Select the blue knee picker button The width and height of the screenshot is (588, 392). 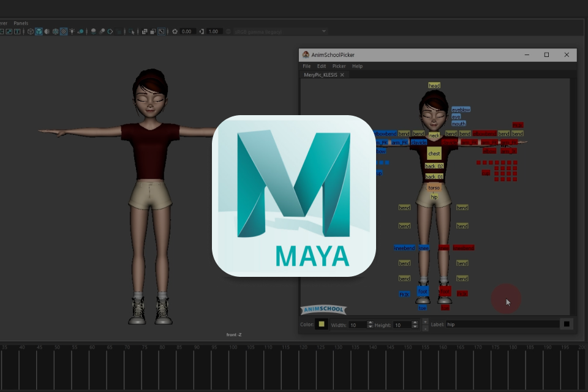pyautogui.click(x=424, y=248)
